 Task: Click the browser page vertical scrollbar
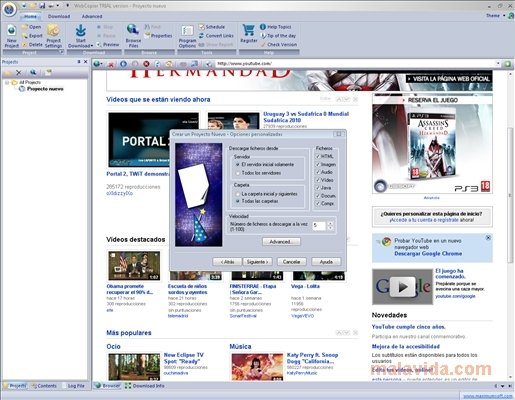click(510, 194)
